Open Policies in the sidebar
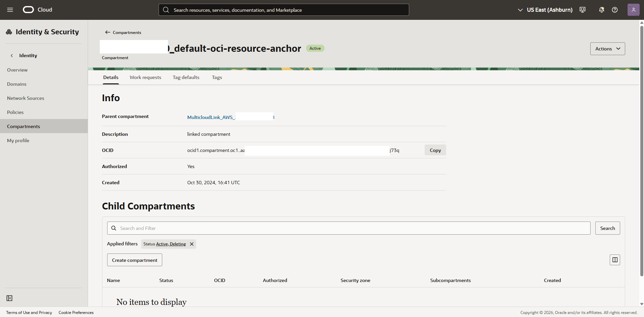 tap(44, 112)
